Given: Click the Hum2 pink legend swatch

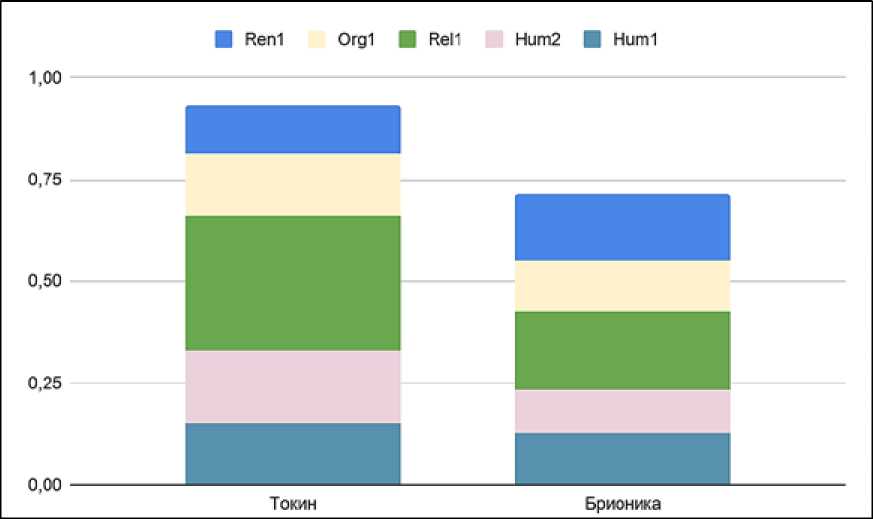Looking at the screenshot, I should tap(491, 40).
